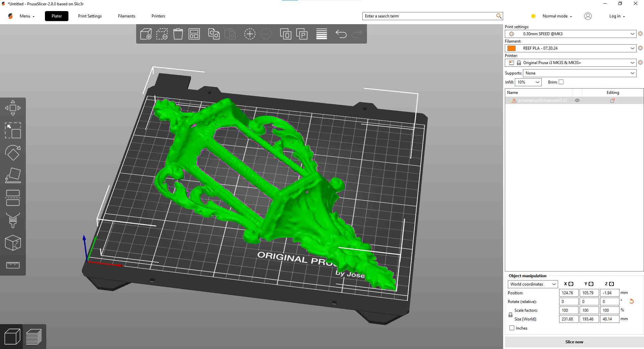Click the Paste toolbar icon
Screen dimensions: 644x349
(230, 34)
